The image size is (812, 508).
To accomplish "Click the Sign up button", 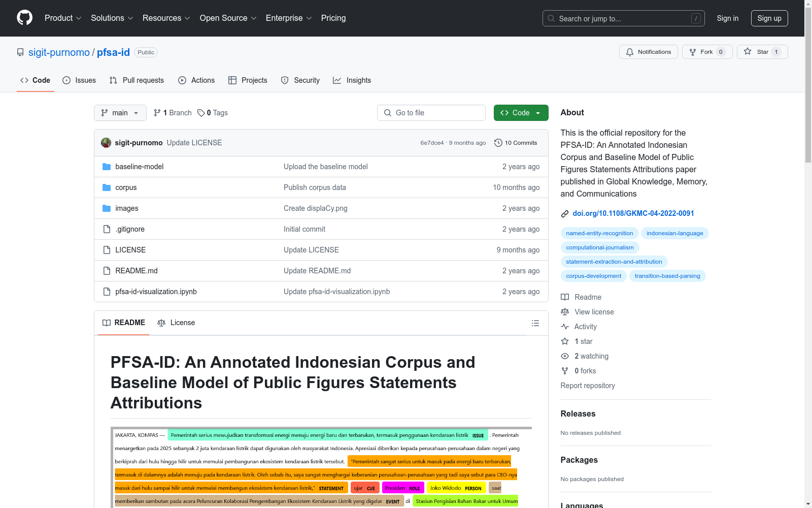I will [769, 18].
